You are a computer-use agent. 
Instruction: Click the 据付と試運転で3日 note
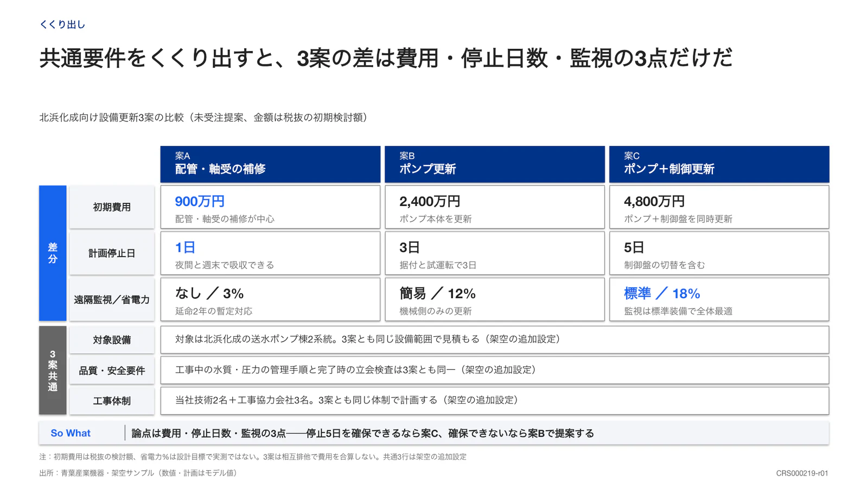[438, 265]
